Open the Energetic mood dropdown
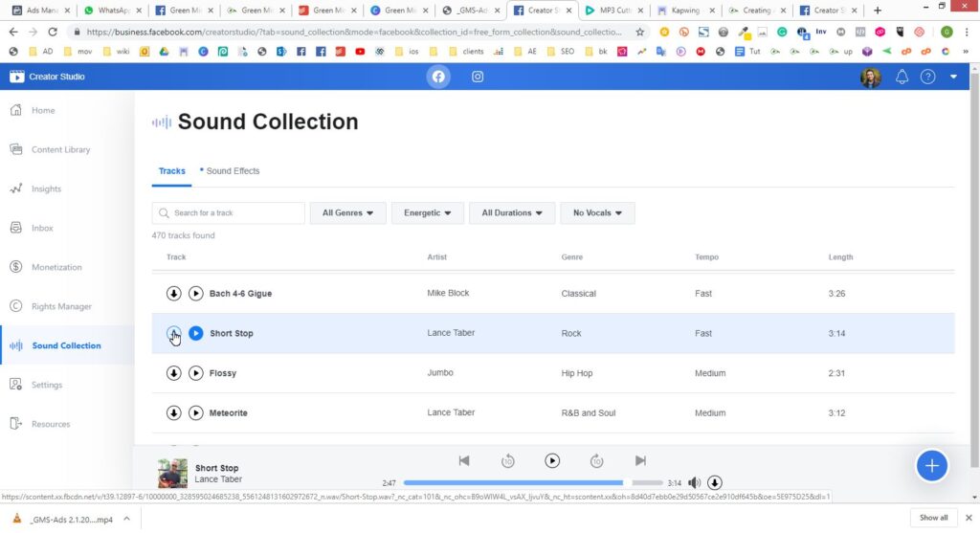Image resolution: width=980 pixels, height=533 pixels. pyautogui.click(x=428, y=213)
